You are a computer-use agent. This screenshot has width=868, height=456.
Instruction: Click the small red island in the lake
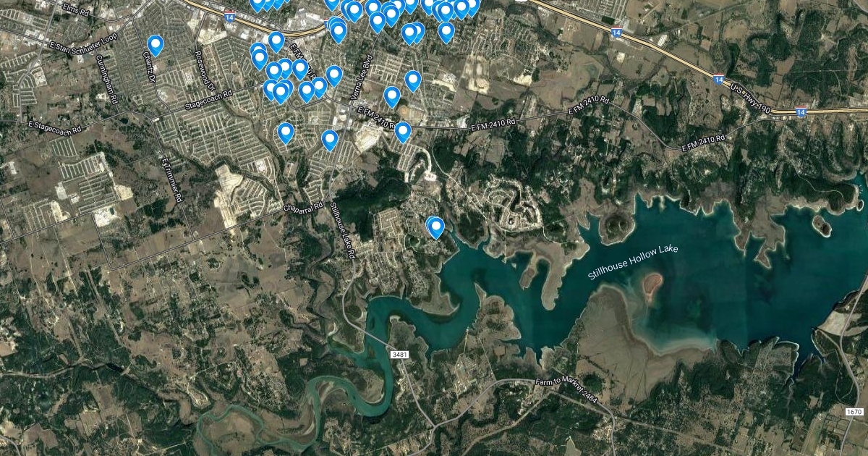[x=652, y=287]
